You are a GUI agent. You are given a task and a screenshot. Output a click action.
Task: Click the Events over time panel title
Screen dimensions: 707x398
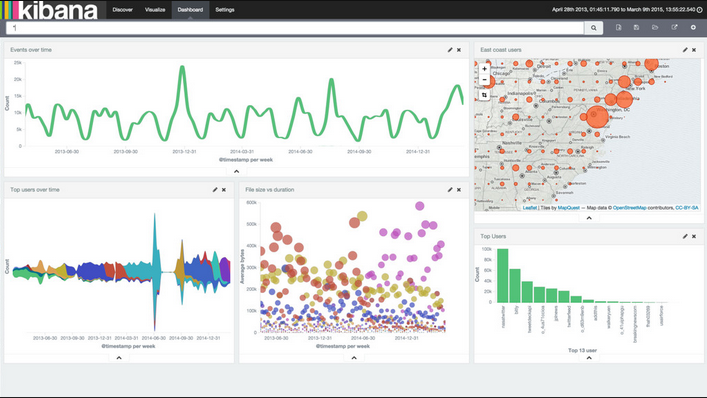tap(31, 50)
